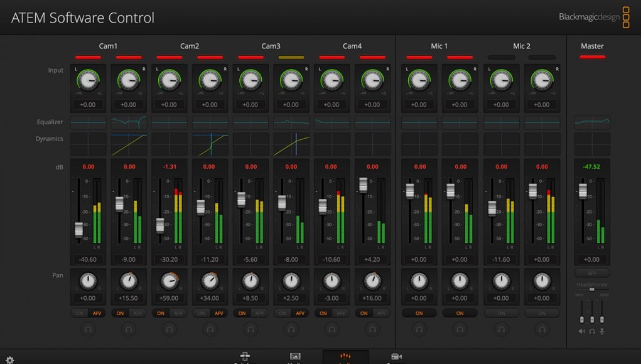Click the Cam2 right pan knob at +34.00
Screen dimensions: 641x364
210,281
